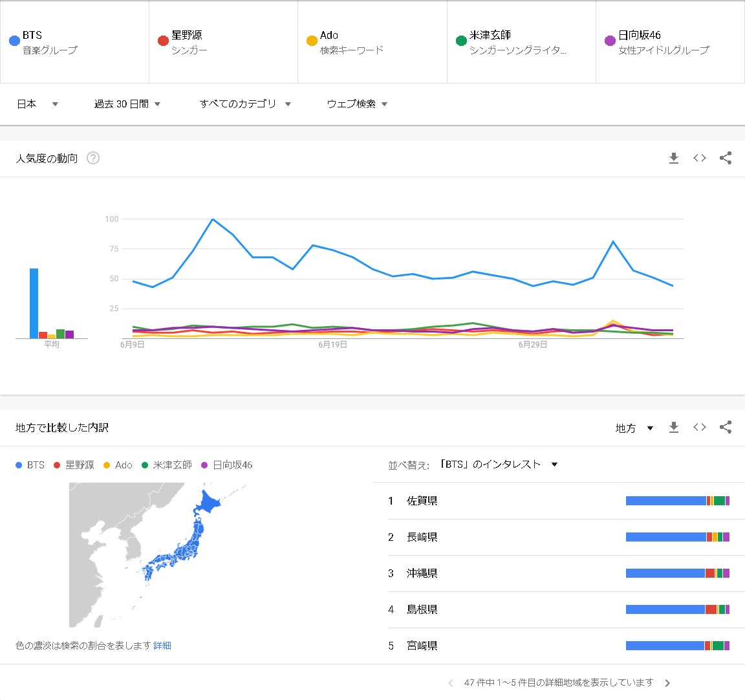The height and width of the screenshot is (700, 745).
Task: Select 佐賀県 in the region ranking
Action: click(422, 501)
